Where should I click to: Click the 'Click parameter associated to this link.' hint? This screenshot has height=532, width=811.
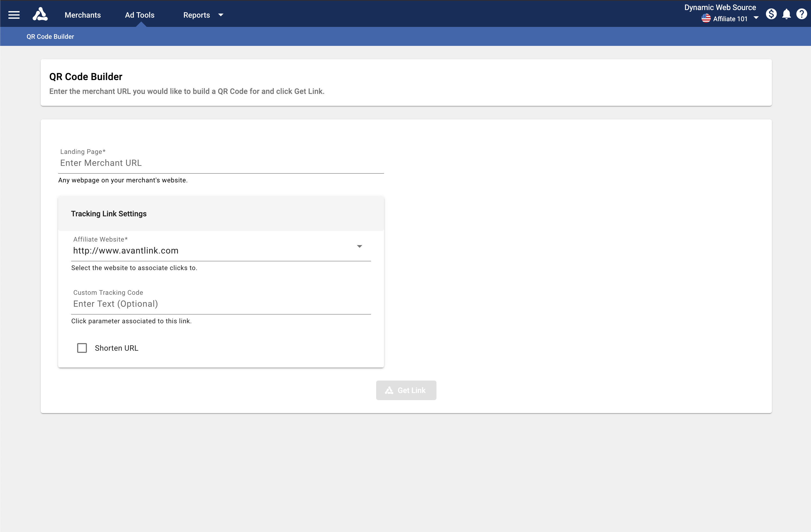[x=131, y=321]
